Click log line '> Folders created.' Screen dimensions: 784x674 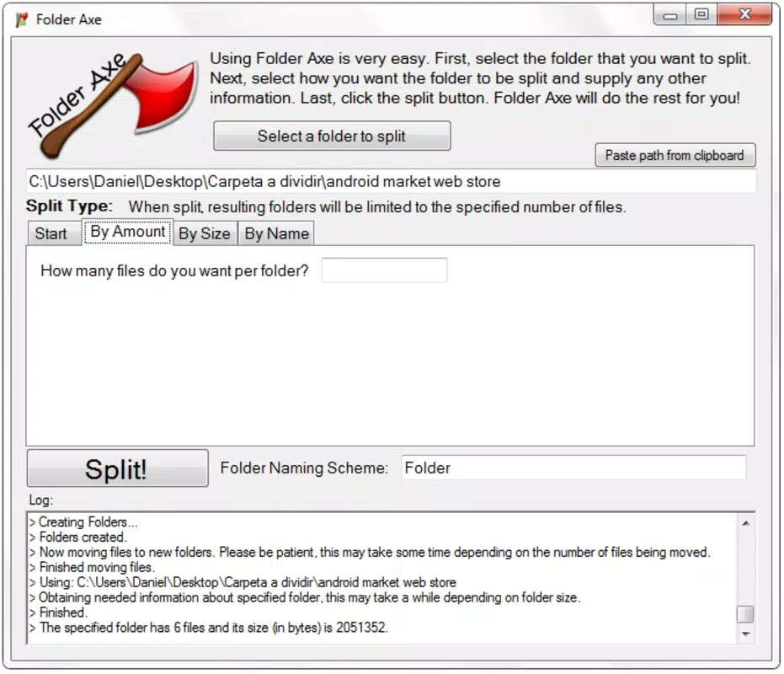tap(78, 537)
